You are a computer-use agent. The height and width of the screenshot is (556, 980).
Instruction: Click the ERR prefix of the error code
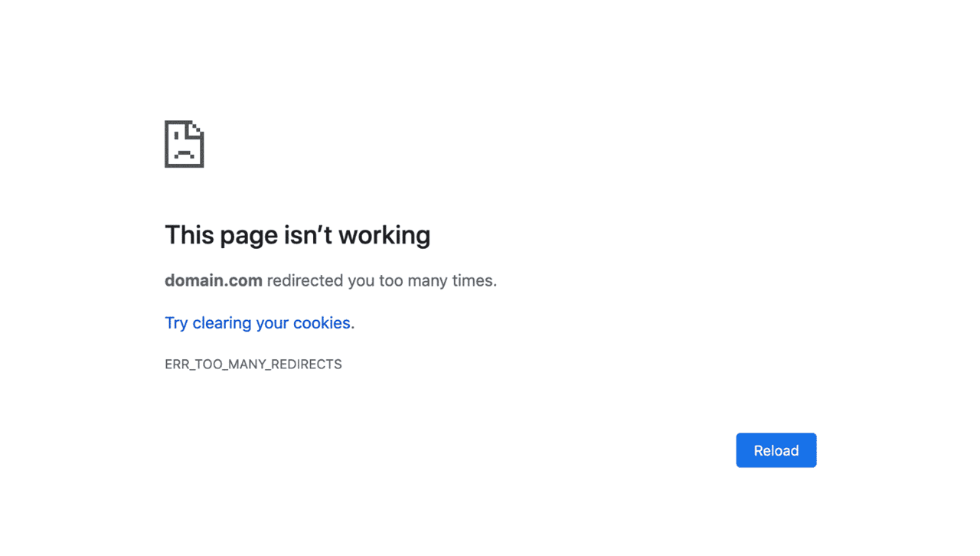(176, 365)
